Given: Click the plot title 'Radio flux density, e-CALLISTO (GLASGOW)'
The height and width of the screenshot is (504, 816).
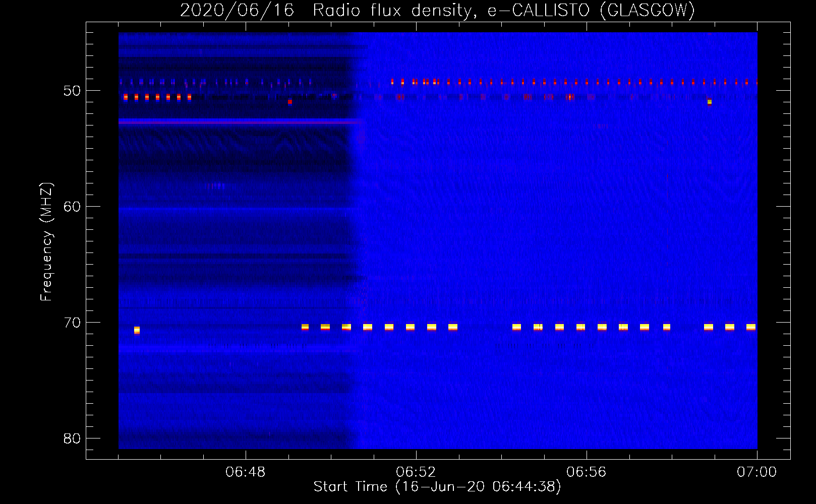Looking at the screenshot, I should pos(503,10).
